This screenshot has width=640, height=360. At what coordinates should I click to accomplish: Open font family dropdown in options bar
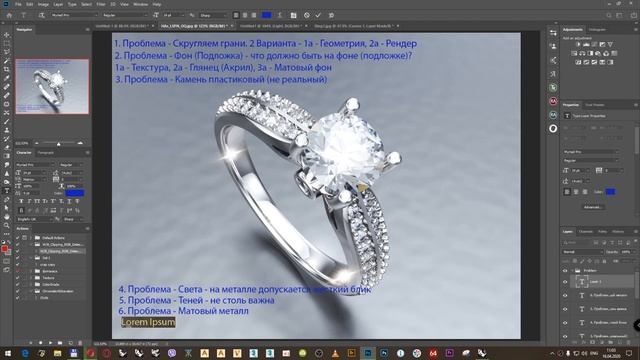click(x=73, y=15)
